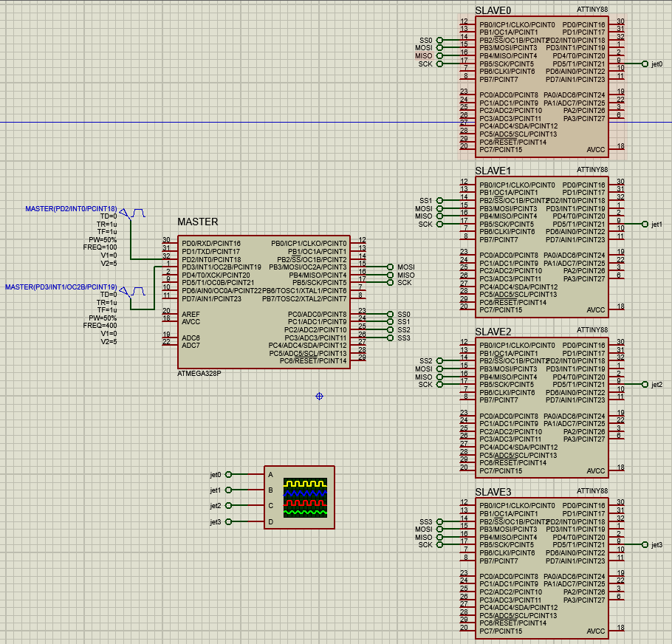The height and width of the screenshot is (644, 672).
Task: Select the SLAVE0 component label
Action: click(493, 10)
